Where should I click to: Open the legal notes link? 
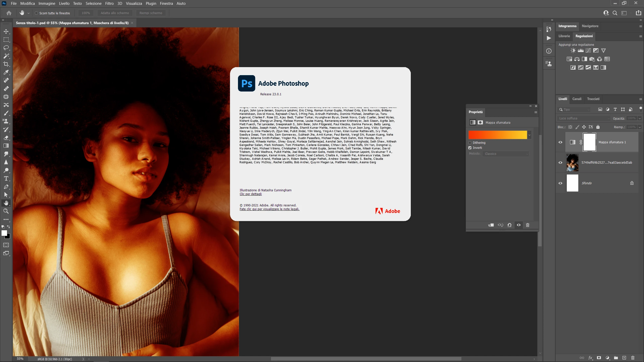pyautogui.click(x=269, y=209)
